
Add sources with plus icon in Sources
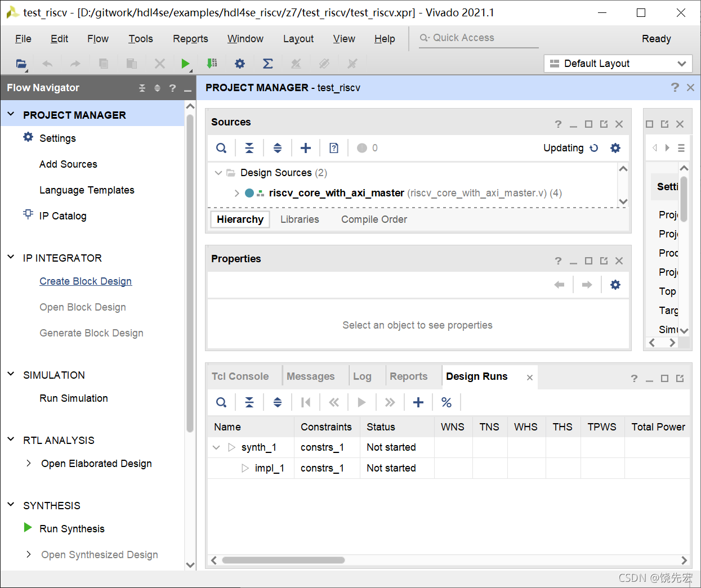(x=306, y=148)
